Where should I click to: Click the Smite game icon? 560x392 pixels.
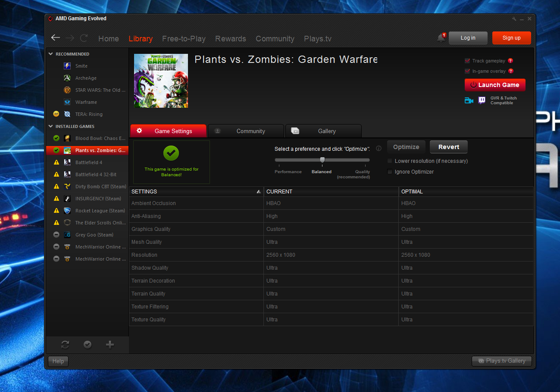[67, 66]
